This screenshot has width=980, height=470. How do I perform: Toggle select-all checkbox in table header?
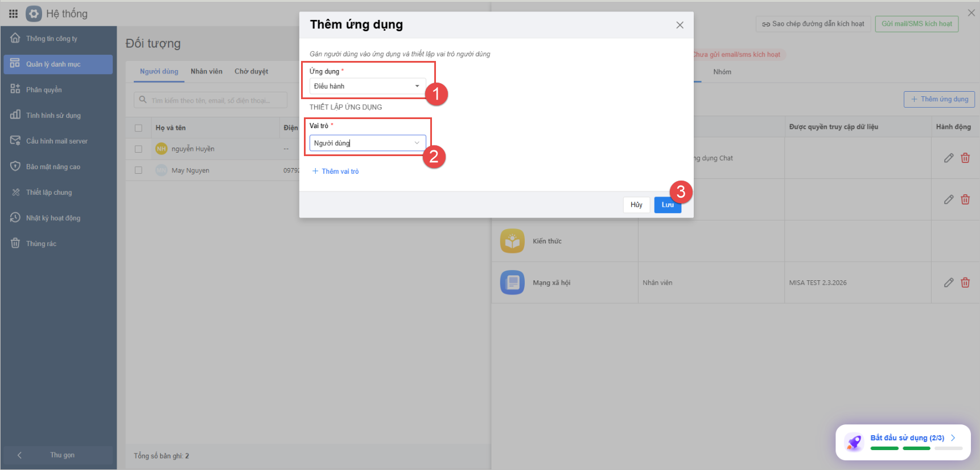[x=138, y=128]
